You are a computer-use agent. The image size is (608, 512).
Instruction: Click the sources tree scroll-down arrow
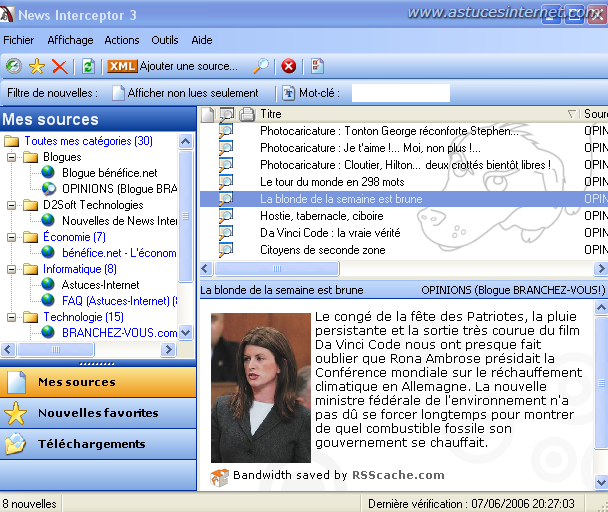click(186, 332)
